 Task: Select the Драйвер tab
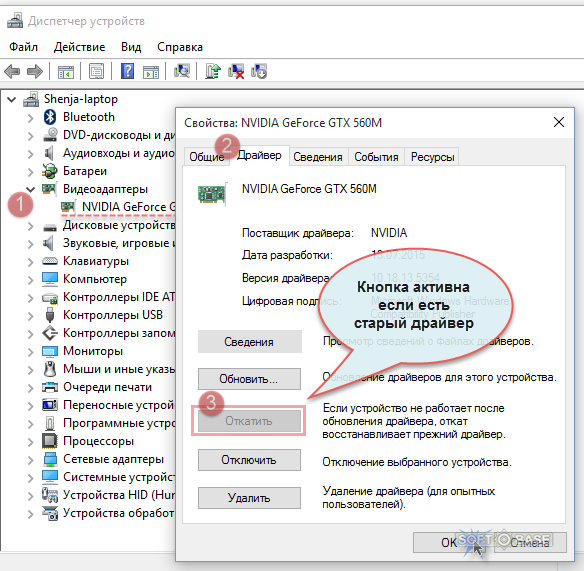259,155
